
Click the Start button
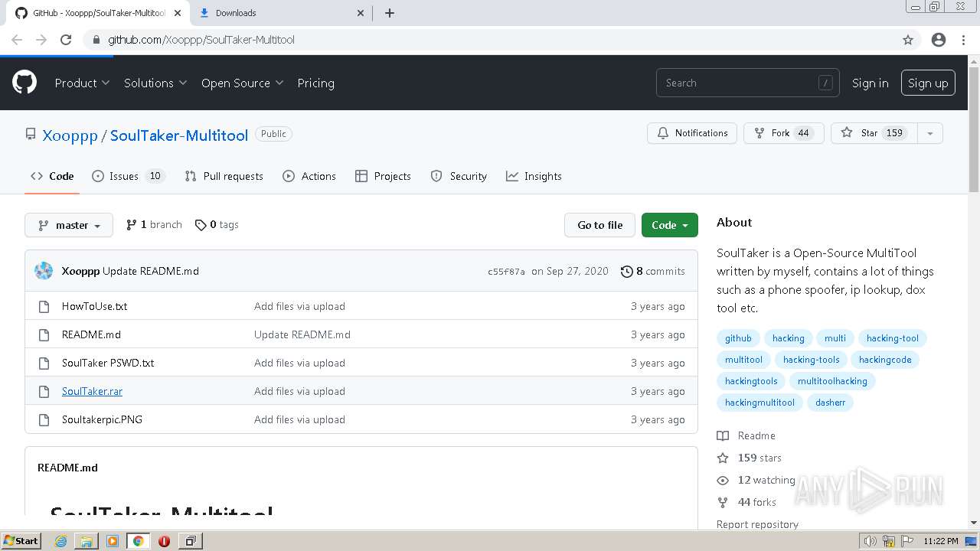tap(21, 541)
